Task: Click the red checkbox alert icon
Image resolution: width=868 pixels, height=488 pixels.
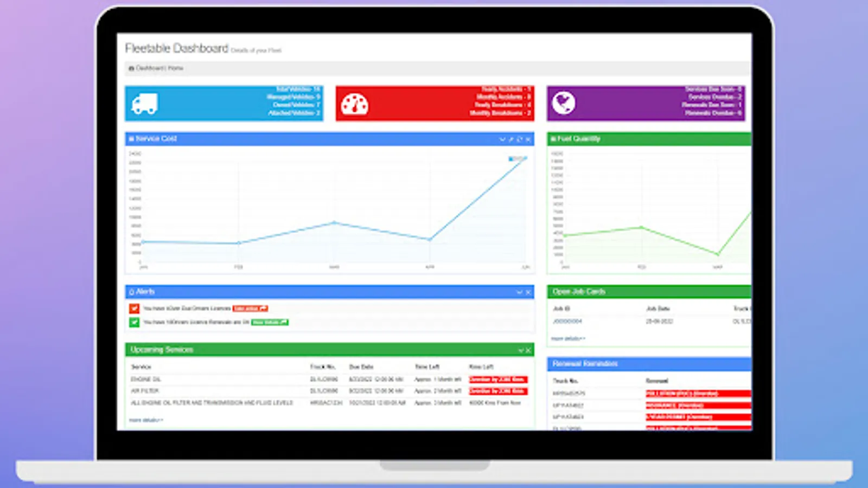Action: pyautogui.click(x=134, y=309)
